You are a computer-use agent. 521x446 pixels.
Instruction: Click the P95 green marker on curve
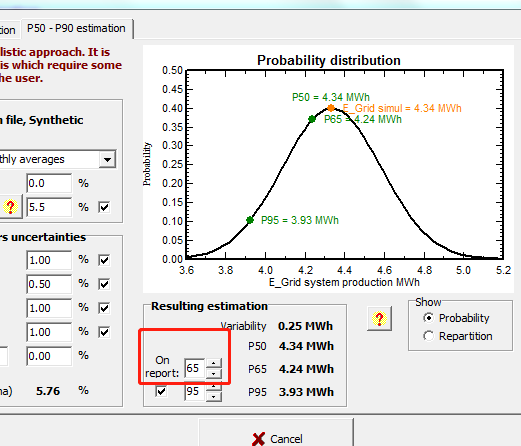tap(250, 220)
